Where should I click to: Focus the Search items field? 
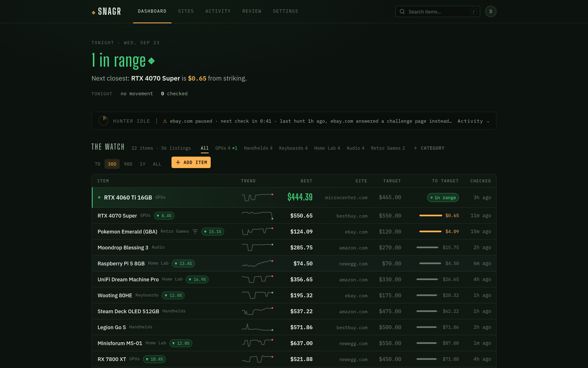tap(438, 11)
